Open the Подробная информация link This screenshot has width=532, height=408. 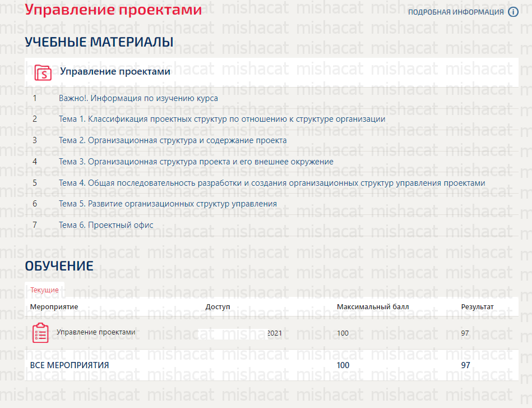[x=456, y=12]
